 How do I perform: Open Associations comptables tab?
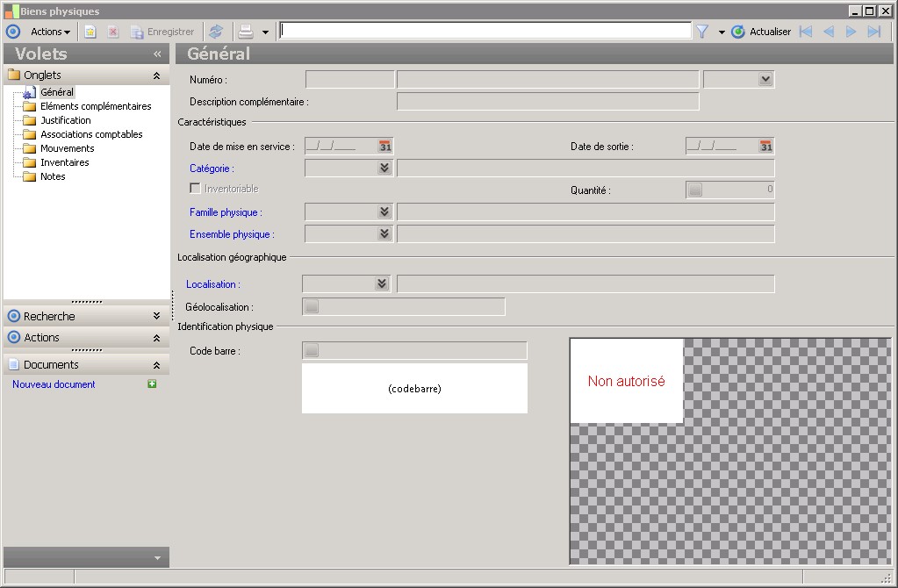pos(91,134)
